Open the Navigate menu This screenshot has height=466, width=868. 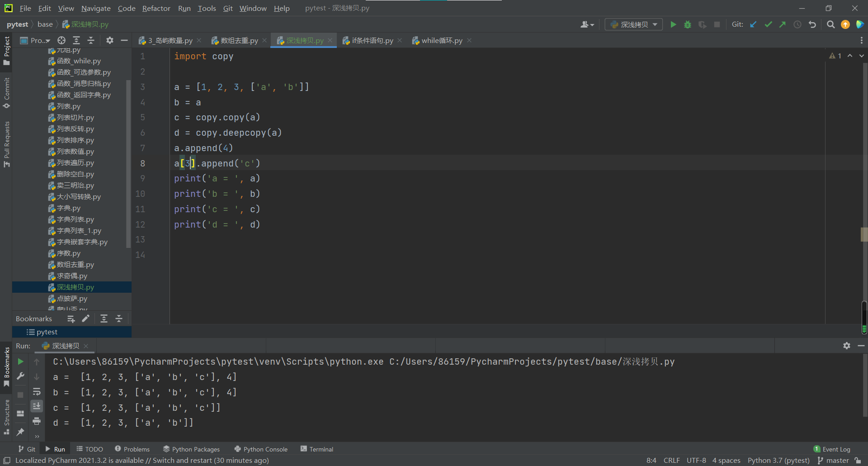tap(96, 8)
